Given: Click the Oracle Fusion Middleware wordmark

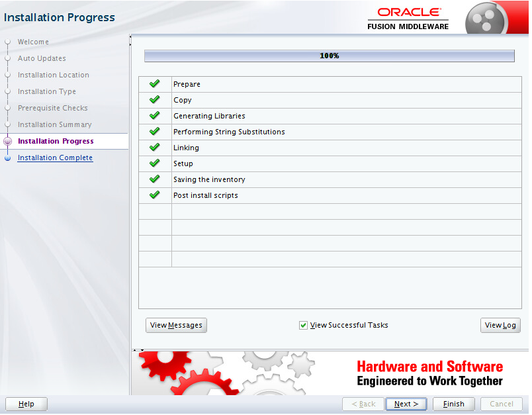Looking at the screenshot, I should click(x=408, y=19).
